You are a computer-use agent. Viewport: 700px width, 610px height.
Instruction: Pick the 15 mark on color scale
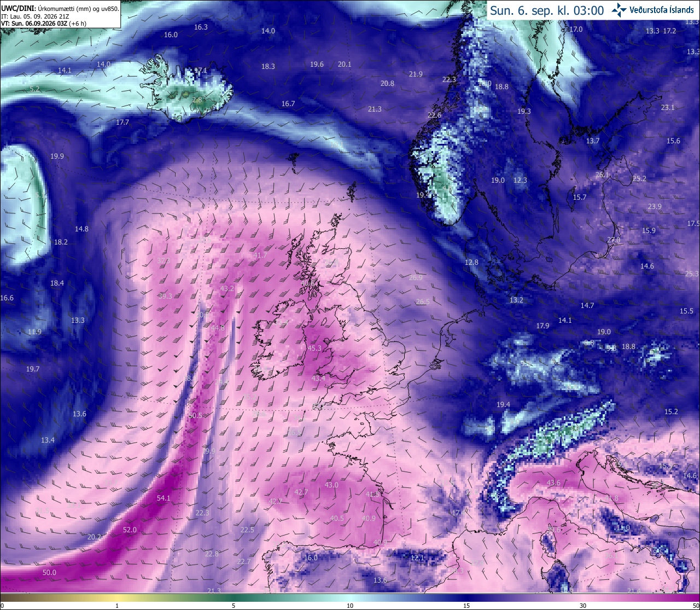pos(466,606)
